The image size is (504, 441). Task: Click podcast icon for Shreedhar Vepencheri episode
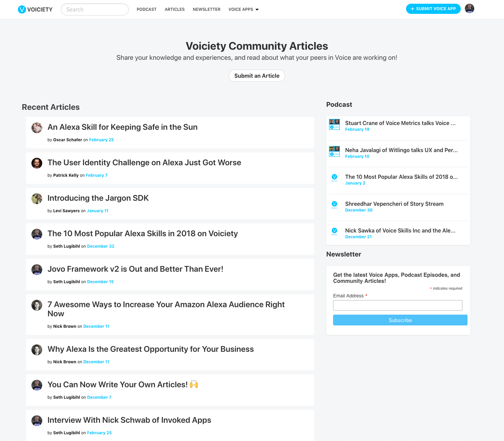(334, 205)
